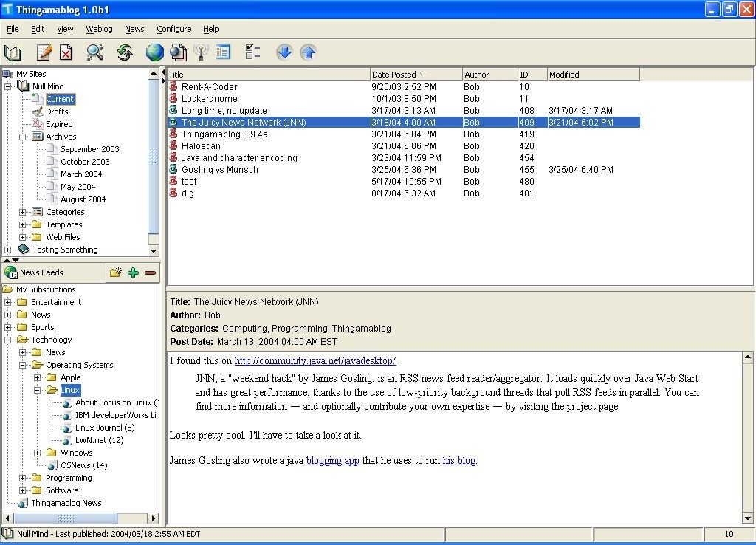Follow the community.java.net/javadesktop link
This screenshot has width=756, height=545.
pos(315,361)
